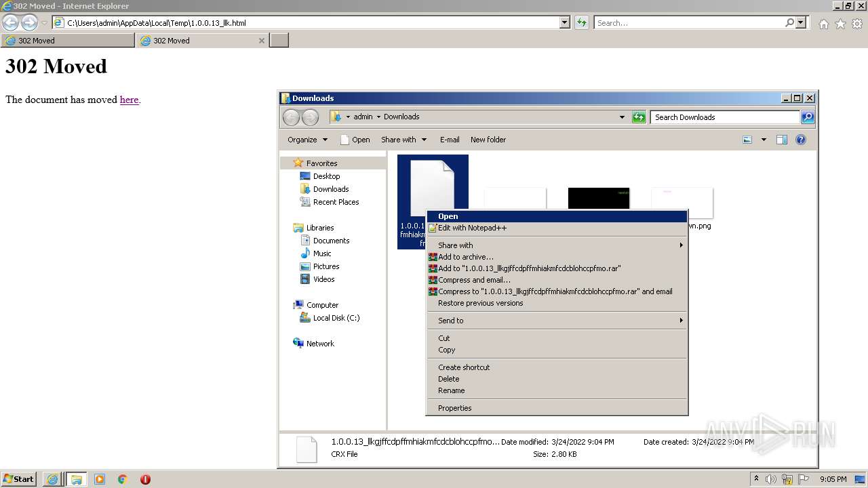Show hidden tray icons arrow

point(757,479)
